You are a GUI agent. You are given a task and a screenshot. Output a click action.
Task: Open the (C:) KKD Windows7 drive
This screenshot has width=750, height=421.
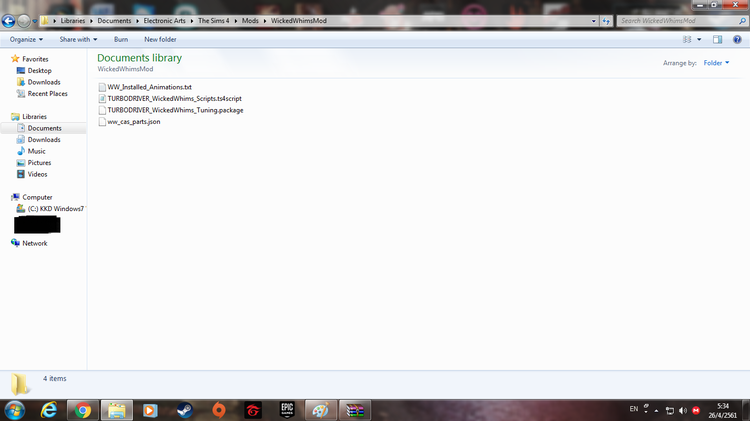point(51,209)
